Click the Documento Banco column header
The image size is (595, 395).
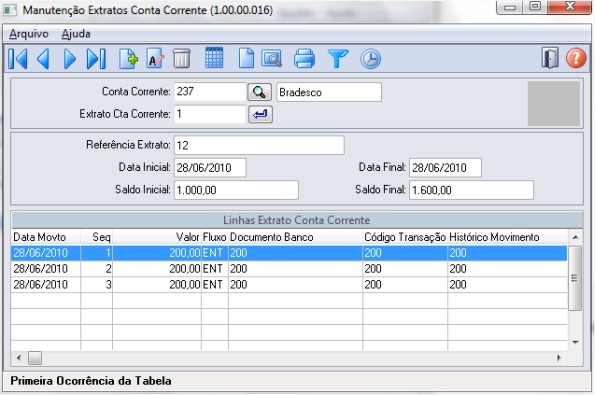[x=296, y=237]
